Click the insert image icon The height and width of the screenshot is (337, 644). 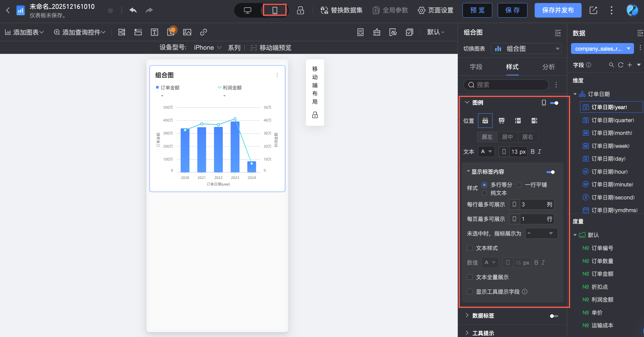(x=187, y=32)
